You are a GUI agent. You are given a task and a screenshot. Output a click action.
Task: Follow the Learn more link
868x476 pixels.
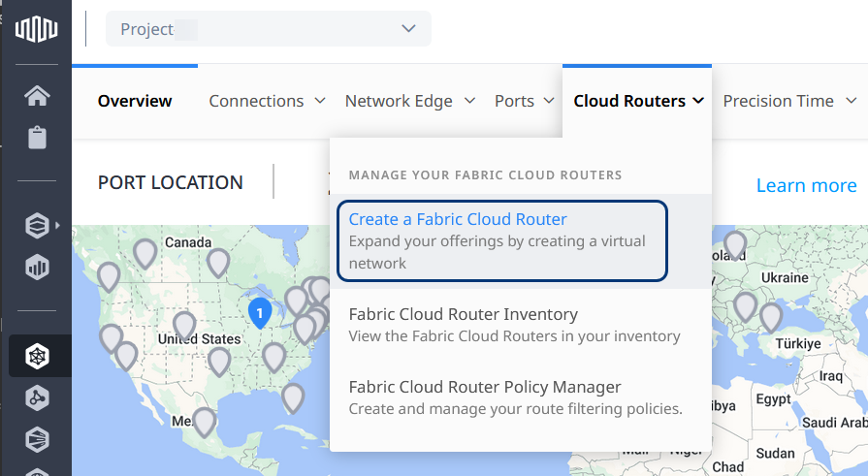[x=807, y=185]
